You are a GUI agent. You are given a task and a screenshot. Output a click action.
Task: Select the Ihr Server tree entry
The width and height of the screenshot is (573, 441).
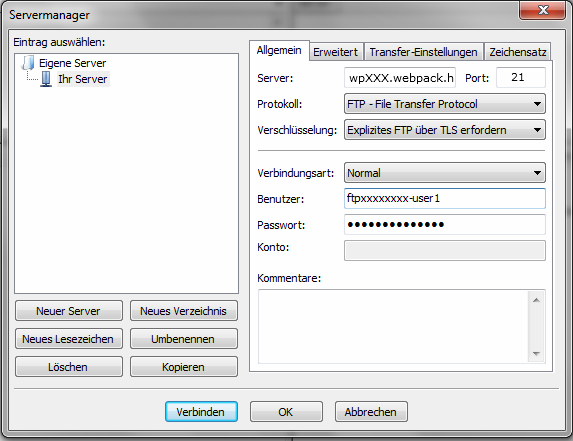point(83,79)
